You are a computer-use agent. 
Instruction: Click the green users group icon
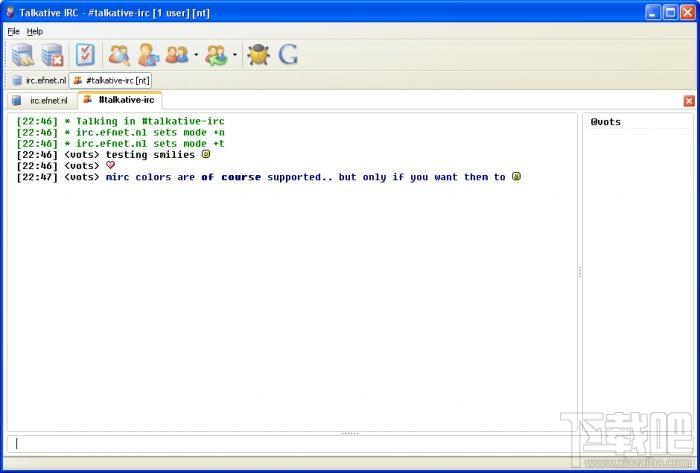pyautogui.click(x=217, y=55)
